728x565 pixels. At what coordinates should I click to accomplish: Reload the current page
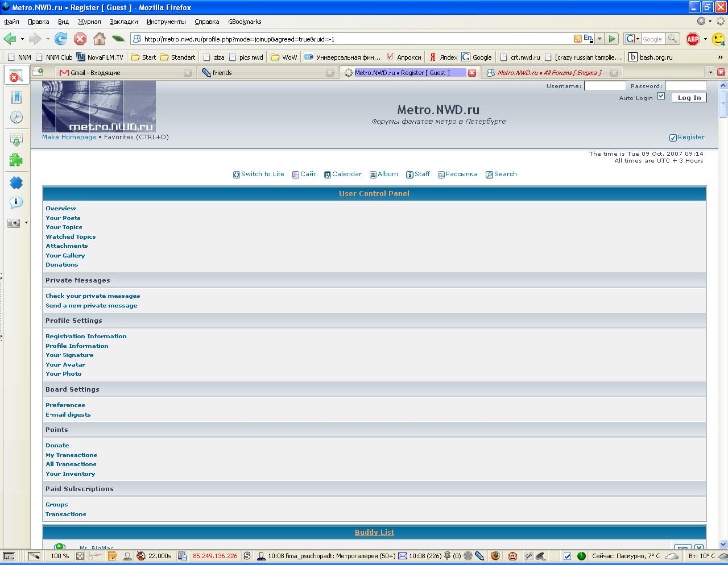(61, 39)
